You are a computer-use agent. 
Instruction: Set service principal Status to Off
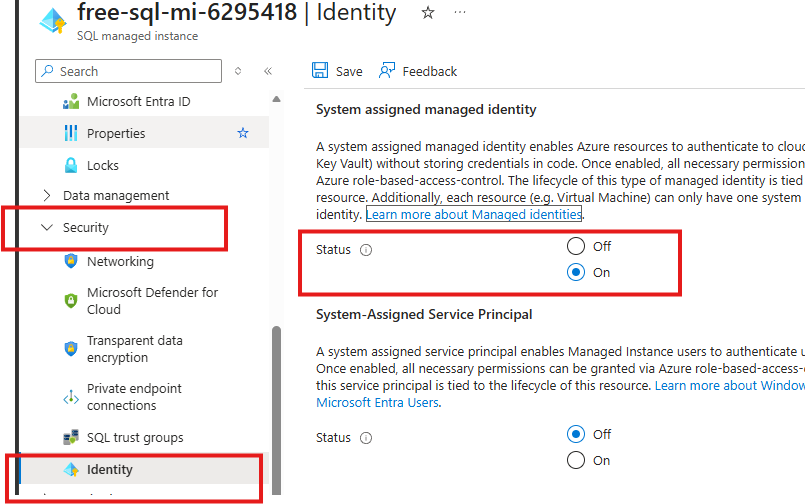click(x=576, y=434)
